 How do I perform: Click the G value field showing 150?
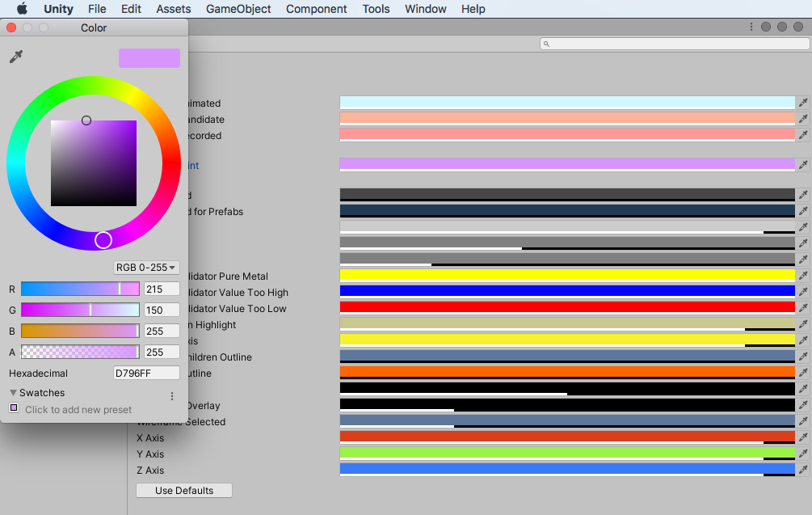tap(162, 310)
